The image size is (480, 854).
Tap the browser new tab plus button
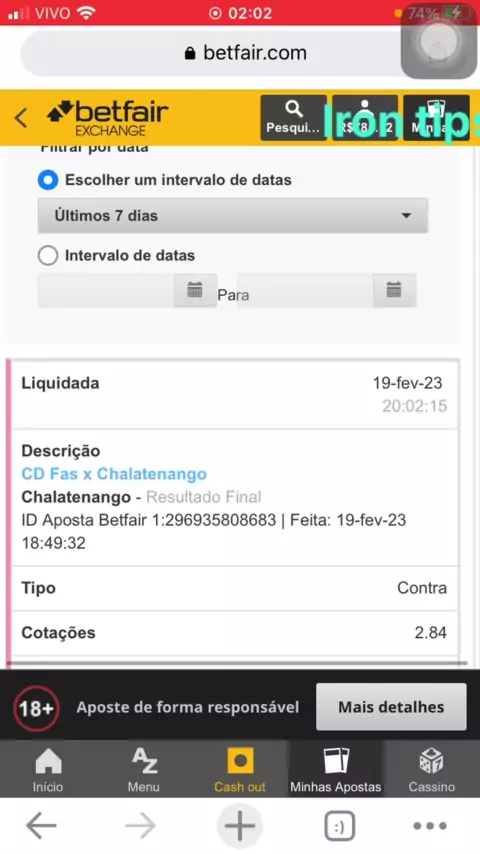240,826
